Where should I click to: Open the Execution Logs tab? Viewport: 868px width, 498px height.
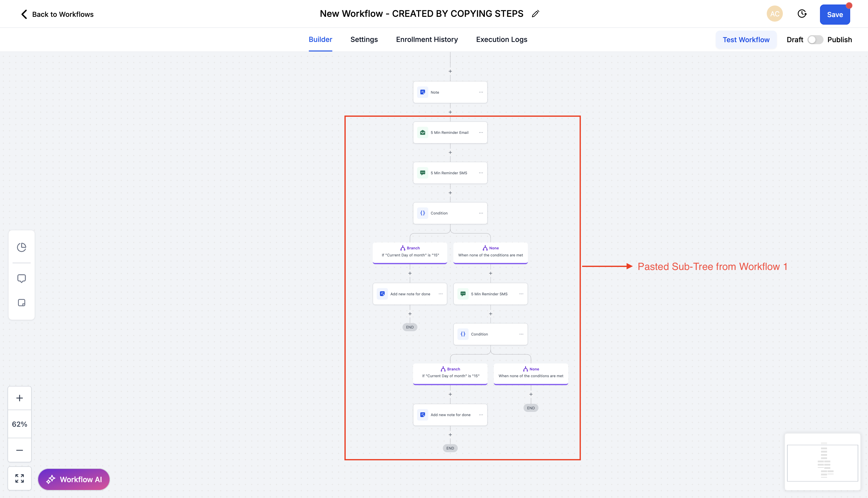tap(501, 40)
